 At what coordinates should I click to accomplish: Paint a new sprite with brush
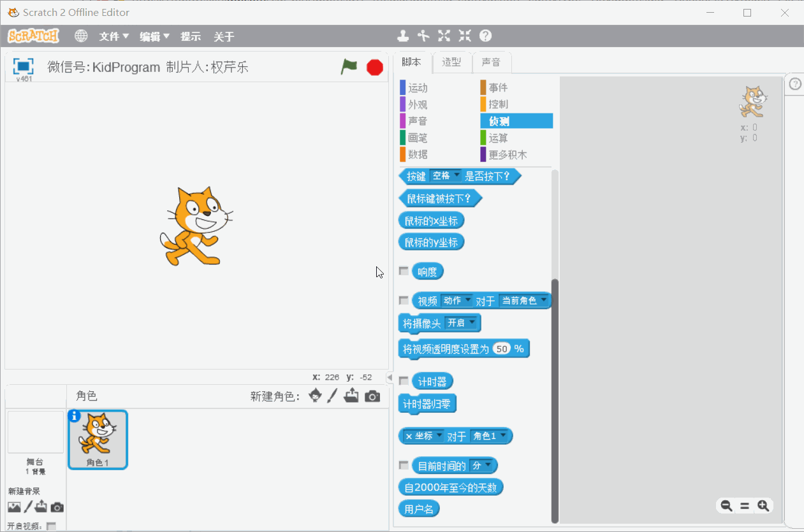332,396
